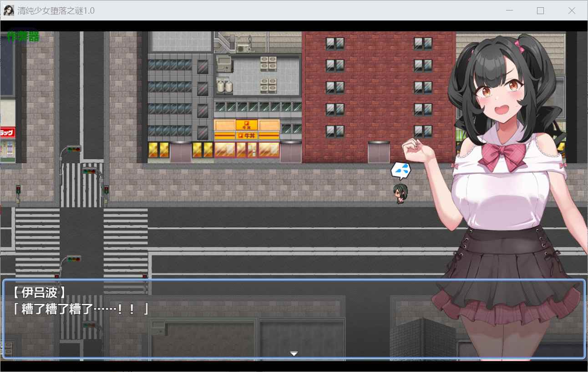Click the game app icon in title bar
This screenshot has height=372, width=588.
click(x=8, y=10)
